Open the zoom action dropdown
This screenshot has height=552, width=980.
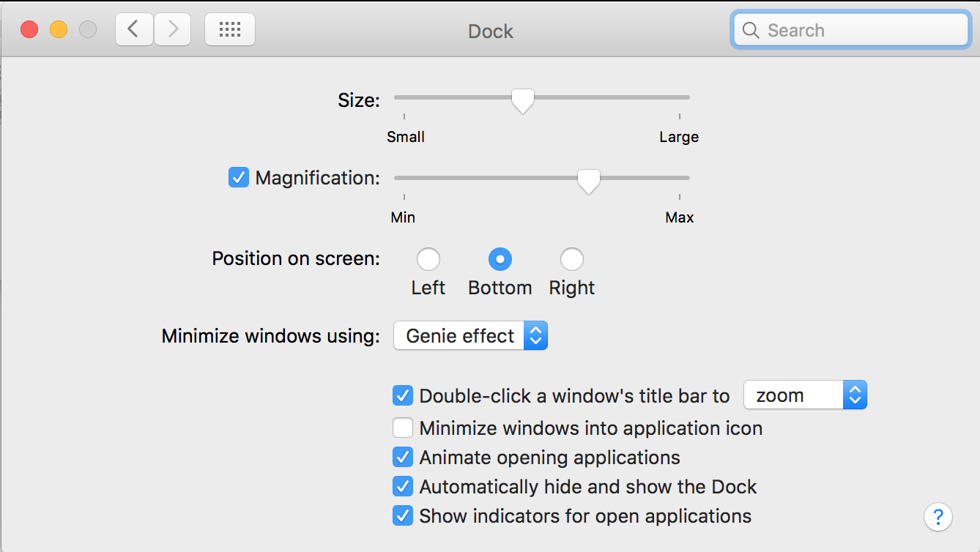[x=805, y=396]
